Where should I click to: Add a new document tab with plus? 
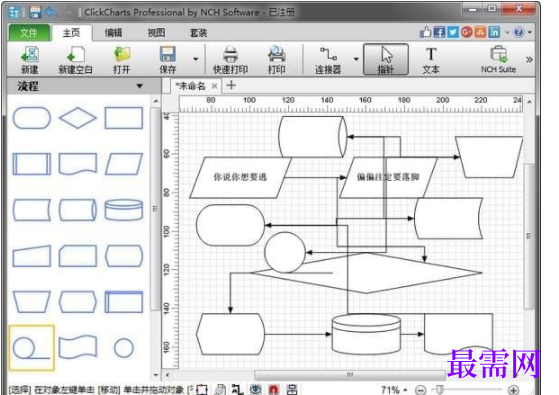231,85
